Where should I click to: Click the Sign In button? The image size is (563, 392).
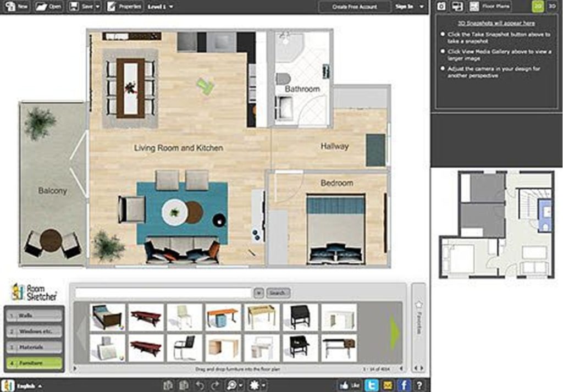click(403, 7)
